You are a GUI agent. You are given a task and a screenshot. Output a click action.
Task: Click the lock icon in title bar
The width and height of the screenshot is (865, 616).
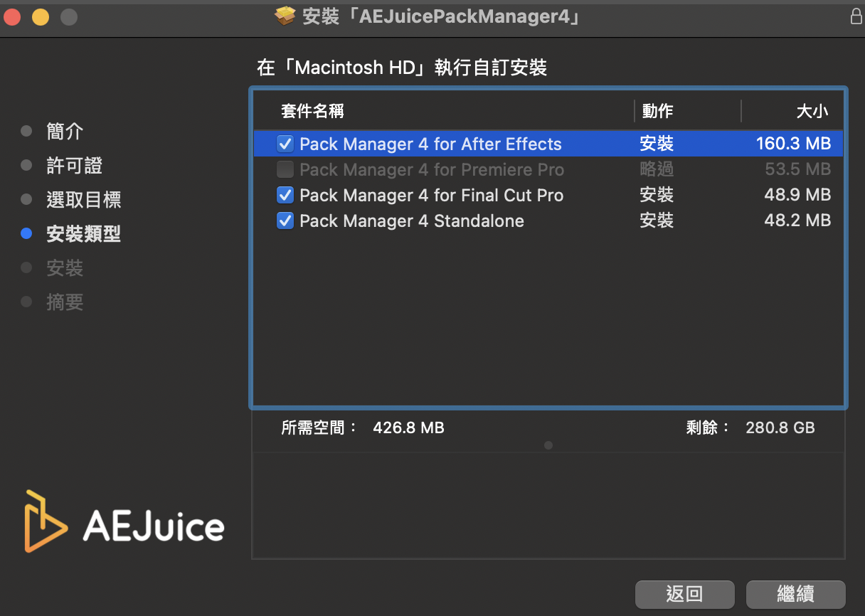pyautogui.click(x=856, y=16)
